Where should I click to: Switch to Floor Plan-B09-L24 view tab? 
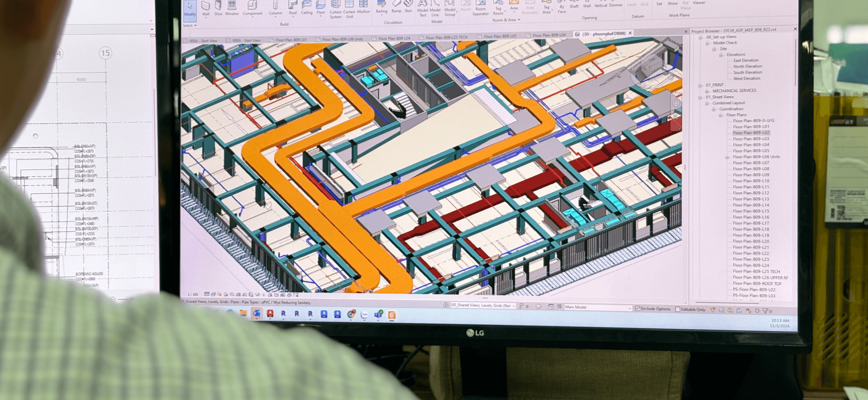click(391, 38)
